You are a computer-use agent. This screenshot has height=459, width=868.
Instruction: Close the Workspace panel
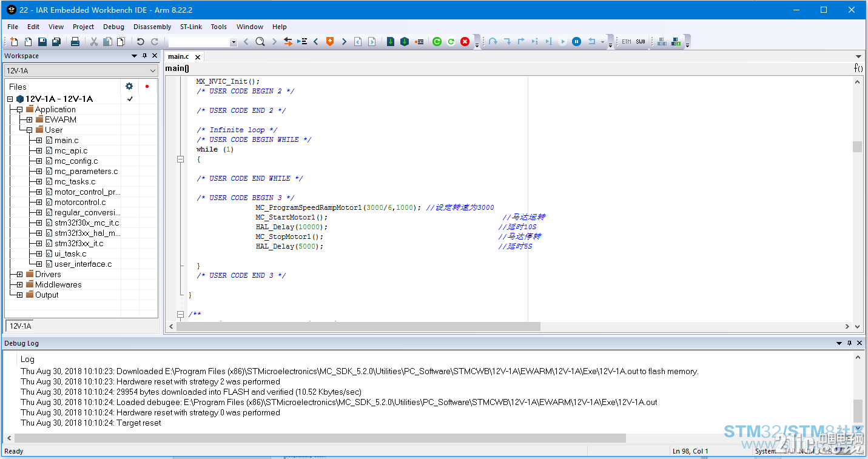click(x=155, y=56)
